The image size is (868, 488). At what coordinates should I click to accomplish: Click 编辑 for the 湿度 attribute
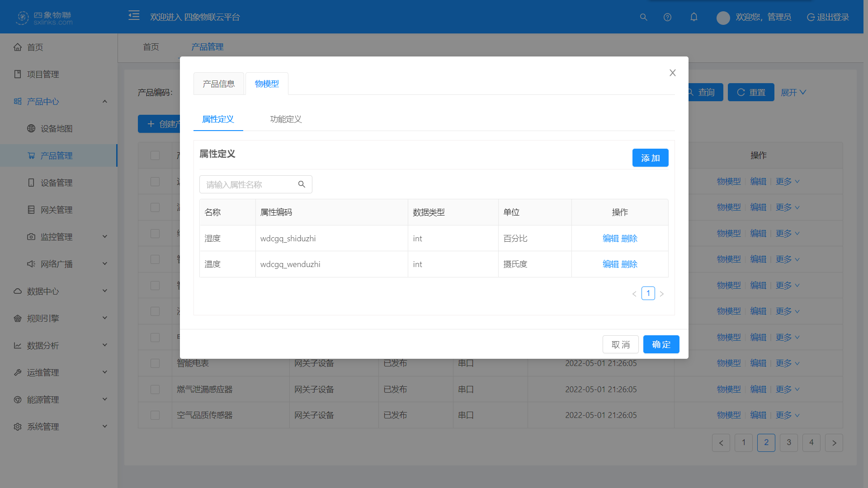tap(610, 238)
